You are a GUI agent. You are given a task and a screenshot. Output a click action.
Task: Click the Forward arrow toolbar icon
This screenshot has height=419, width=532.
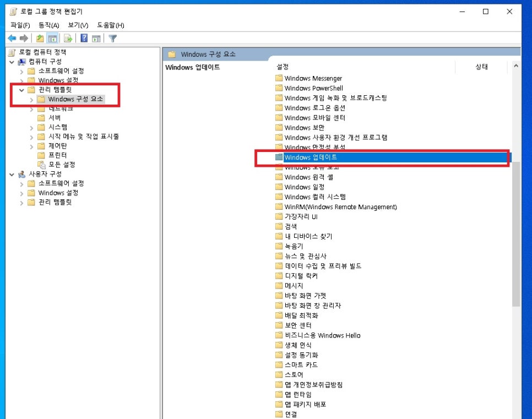[24, 39]
